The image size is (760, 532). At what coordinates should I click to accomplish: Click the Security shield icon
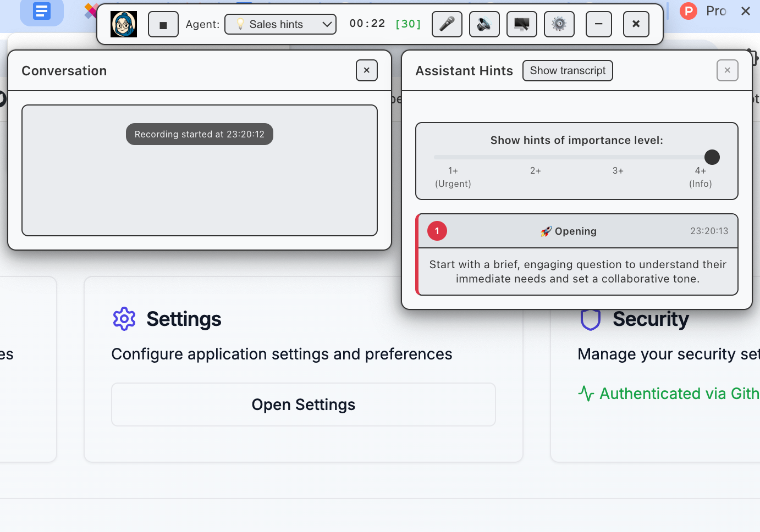pos(591,320)
